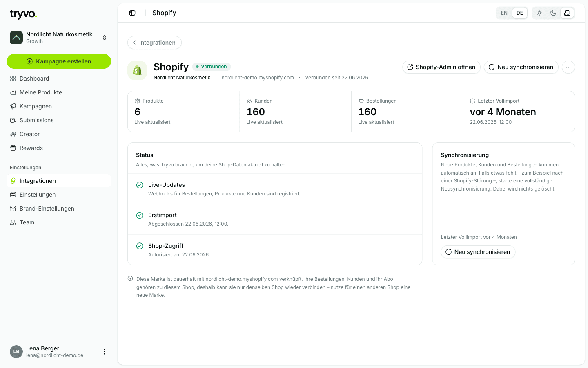Open Kampagnen section
Screen dimensions: 588x368
point(59,106)
